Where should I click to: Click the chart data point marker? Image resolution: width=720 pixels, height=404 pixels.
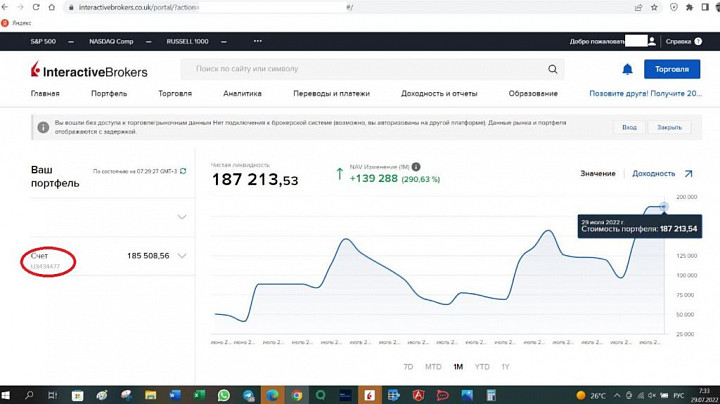[x=664, y=207]
